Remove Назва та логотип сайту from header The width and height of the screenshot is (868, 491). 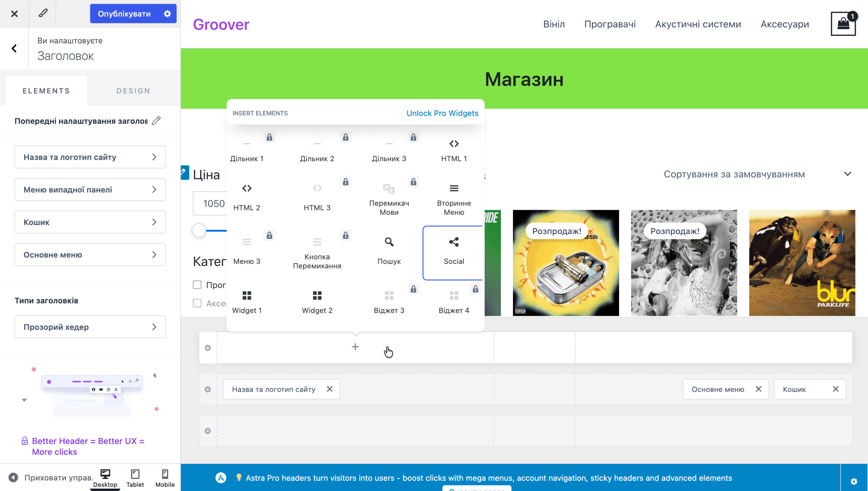click(x=330, y=389)
